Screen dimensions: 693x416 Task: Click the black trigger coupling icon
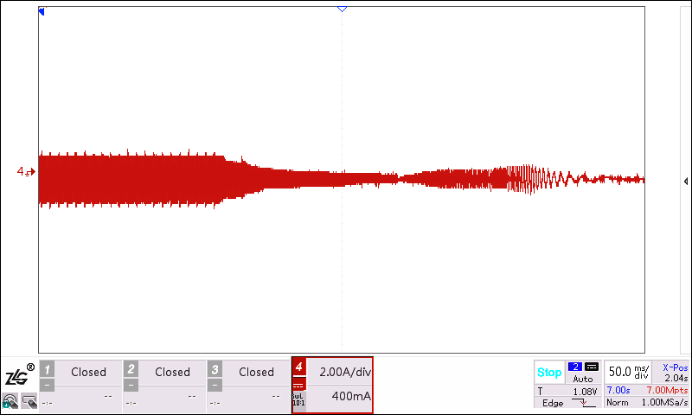click(x=592, y=366)
